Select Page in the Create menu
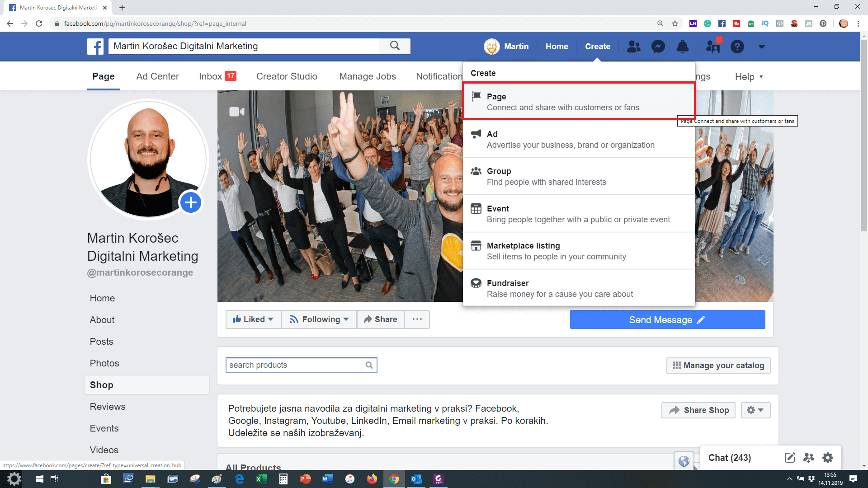Viewport: 868px width, 488px height. click(x=578, y=102)
